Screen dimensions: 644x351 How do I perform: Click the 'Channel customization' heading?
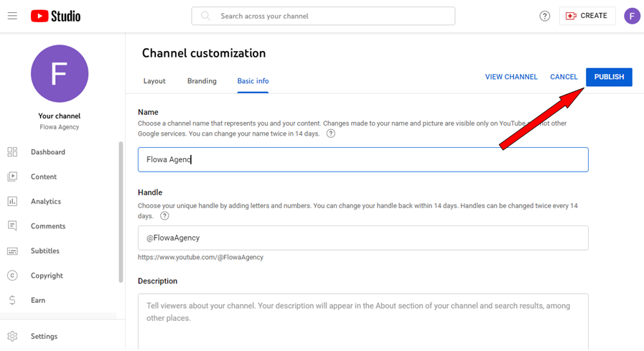[204, 53]
